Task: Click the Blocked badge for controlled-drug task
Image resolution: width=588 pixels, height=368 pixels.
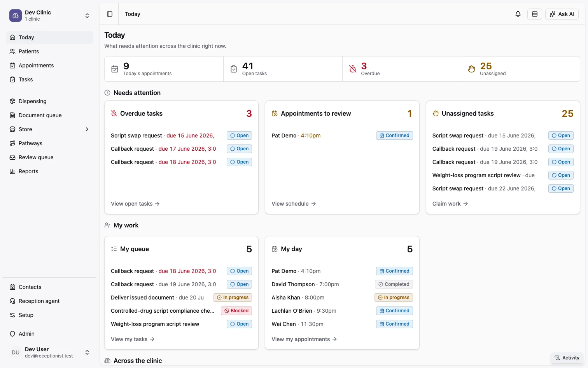Action: [236, 311]
